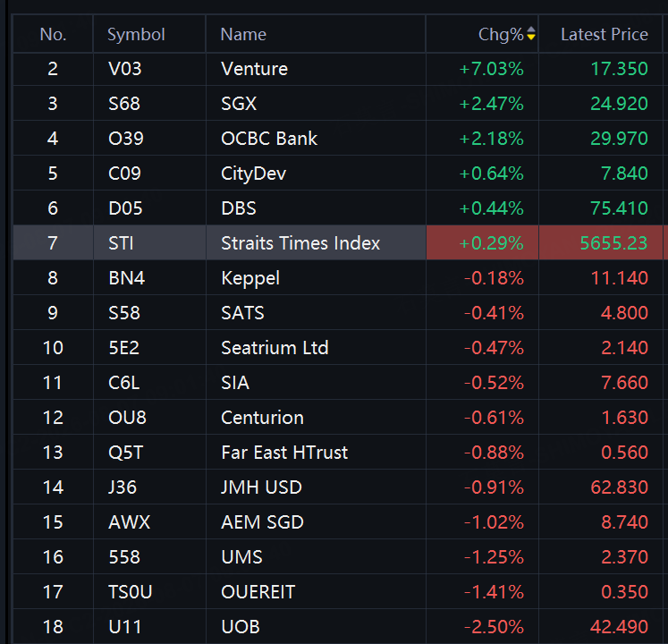
Task: Click OCBC Bank's price 29.970
Action: pos(619,139)
